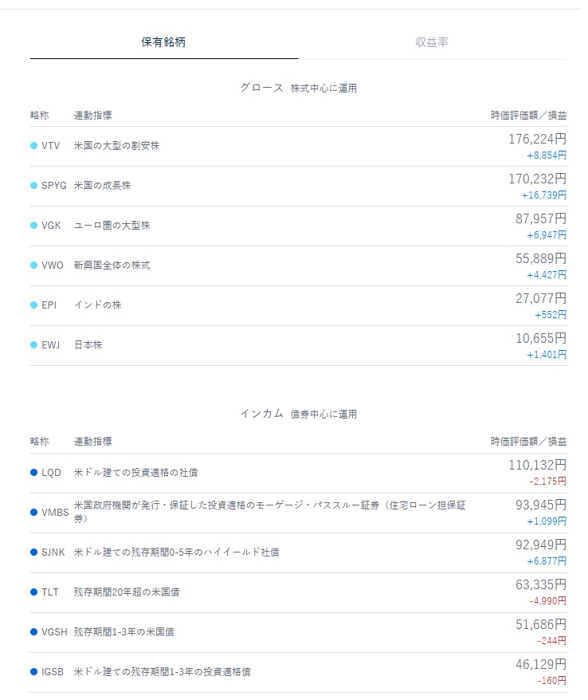Click the gain value +6,947円
Image resolution: width=588 pixels, height=700 pixels.
[547, 235]
